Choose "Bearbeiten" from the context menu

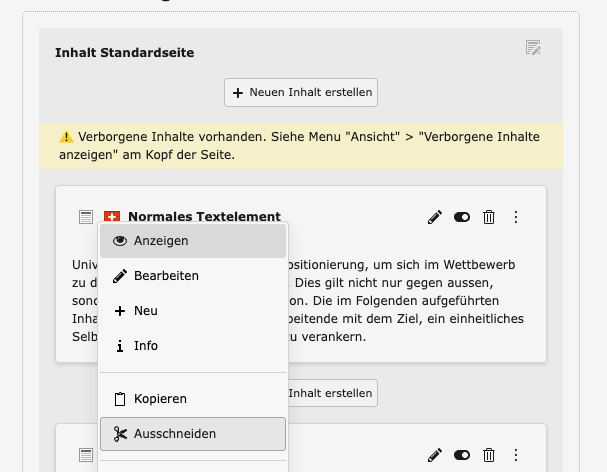click(x=193, y=276)
